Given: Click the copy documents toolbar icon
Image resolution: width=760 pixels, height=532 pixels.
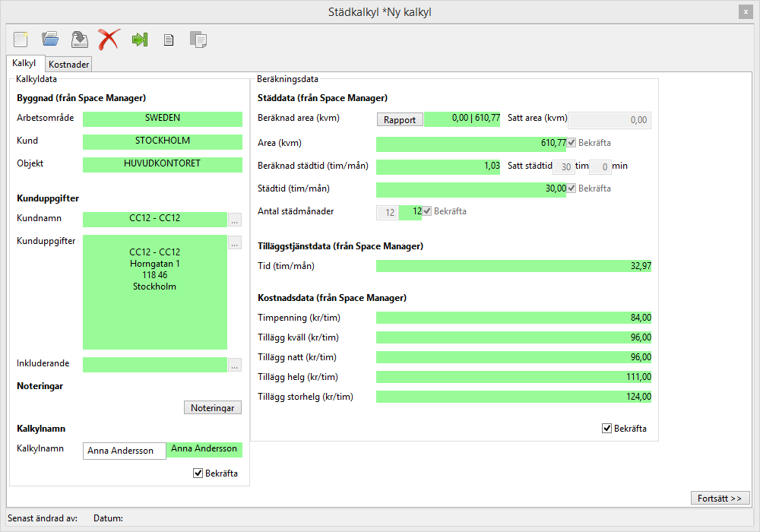Looking at the screenshot, I should (198, 40).
